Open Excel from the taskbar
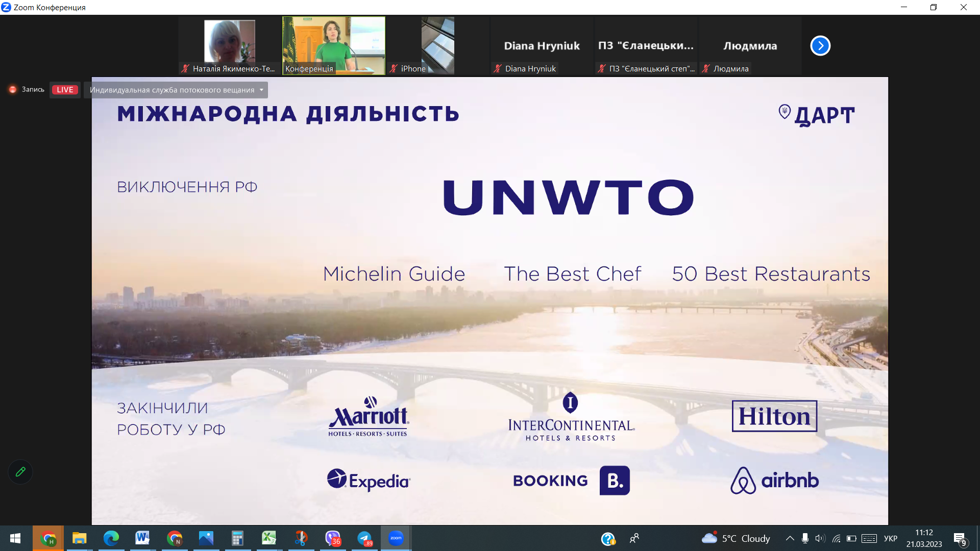The image size is (980, 551). click(x=269, y=538)
